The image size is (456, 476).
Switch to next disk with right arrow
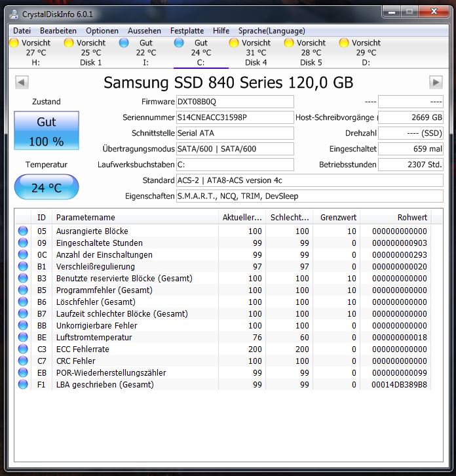[436, 82]
